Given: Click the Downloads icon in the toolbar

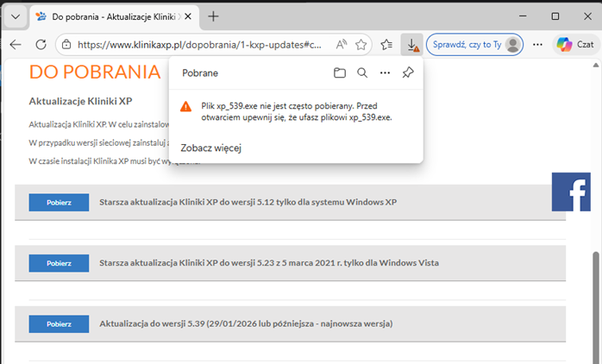Looking at the screenshot, I should pyautogui.click(x=413, y=44).
